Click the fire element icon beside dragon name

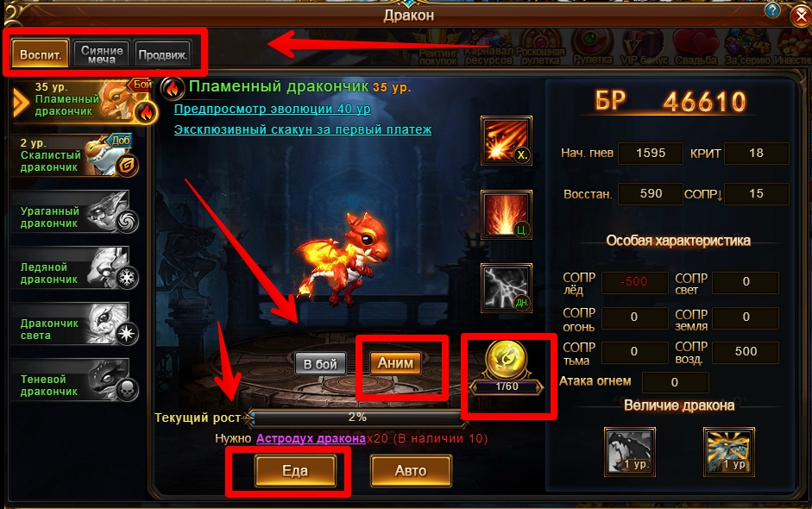172,89
